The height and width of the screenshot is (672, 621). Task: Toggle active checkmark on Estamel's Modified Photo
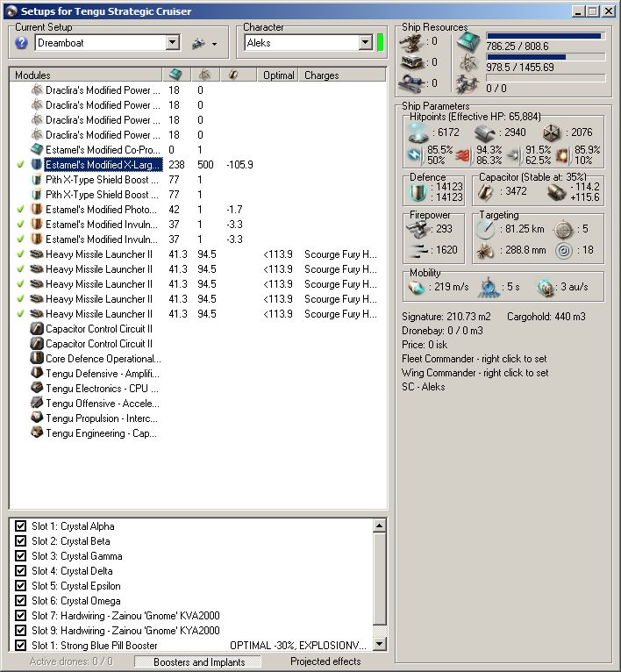pyautogui.click(x=20, y=210)
